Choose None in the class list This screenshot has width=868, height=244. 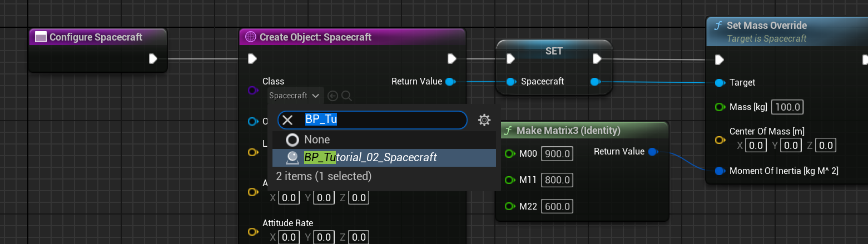tap(316, 140)
